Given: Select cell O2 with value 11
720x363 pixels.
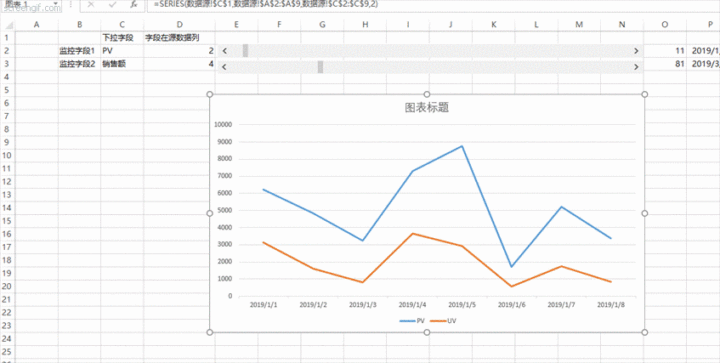Looking at the screenshot, I should pos(665,50).
